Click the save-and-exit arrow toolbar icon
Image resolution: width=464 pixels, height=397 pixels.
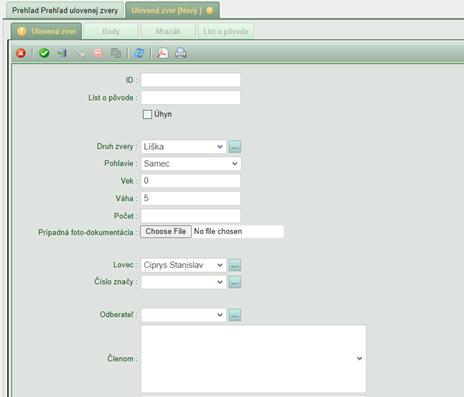[62, 53]
